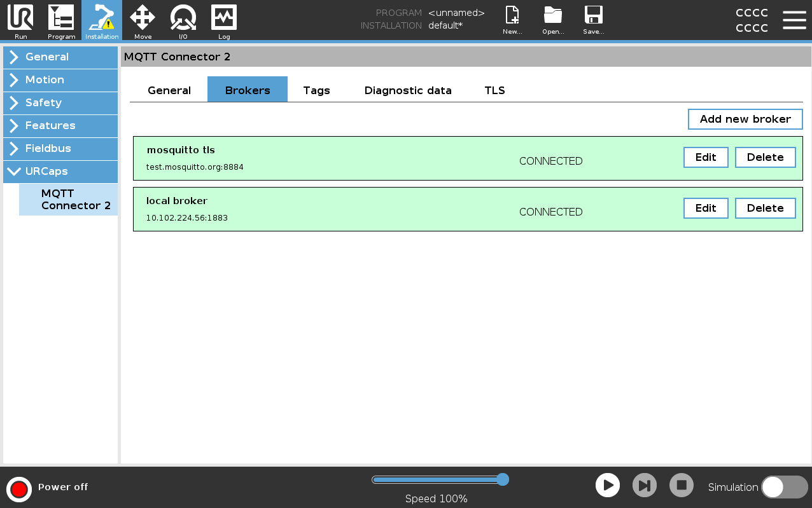The height and width of the screenshot is (508, 812).
Task: Click Add new broker button
Action: 745,119
